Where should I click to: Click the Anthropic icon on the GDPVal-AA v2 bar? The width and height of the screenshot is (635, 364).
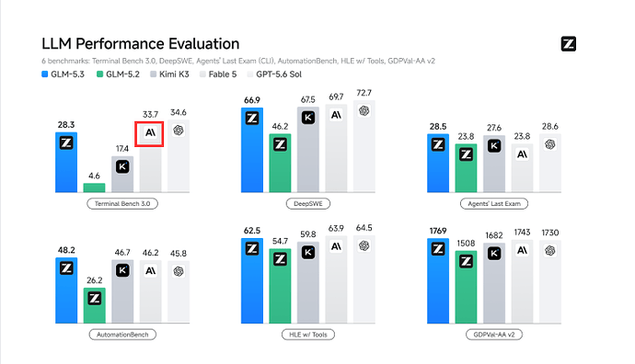pyautogui.click(x=522, y=250)
